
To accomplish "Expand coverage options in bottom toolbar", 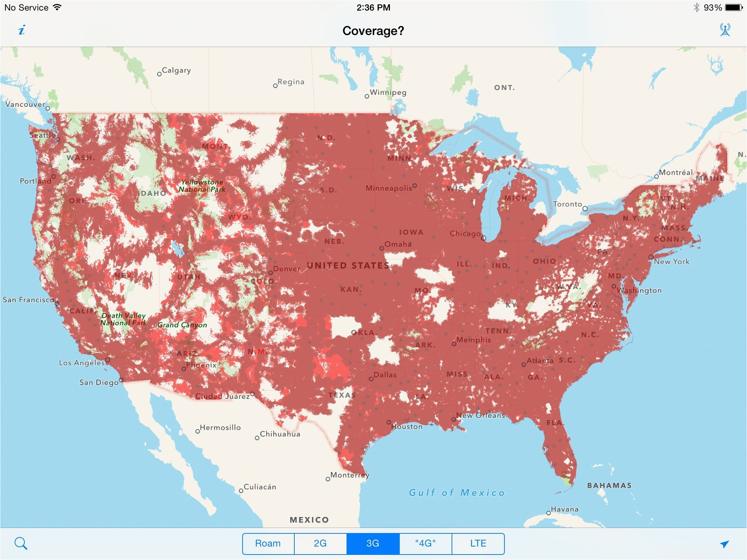I will coord(373,541).
